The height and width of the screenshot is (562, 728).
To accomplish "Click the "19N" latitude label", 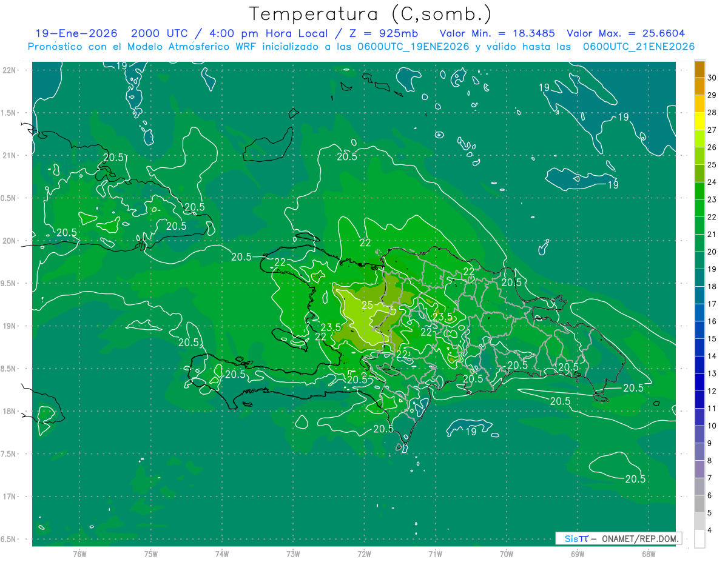I will point(9,326).
